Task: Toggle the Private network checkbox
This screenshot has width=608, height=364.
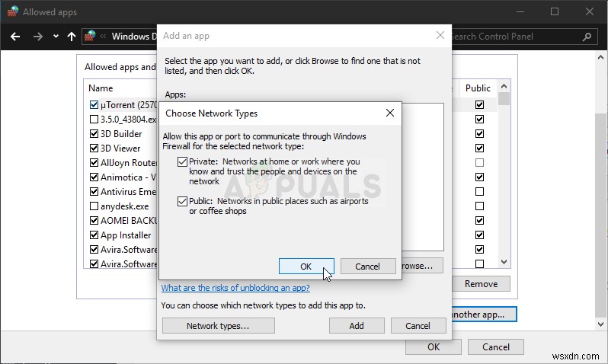Action: 182,161
